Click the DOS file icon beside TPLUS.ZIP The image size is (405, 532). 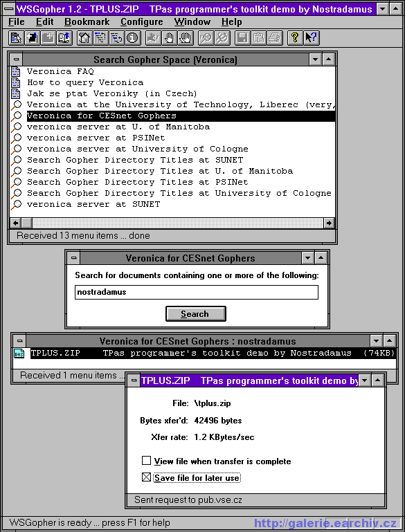tap(19, 354)
